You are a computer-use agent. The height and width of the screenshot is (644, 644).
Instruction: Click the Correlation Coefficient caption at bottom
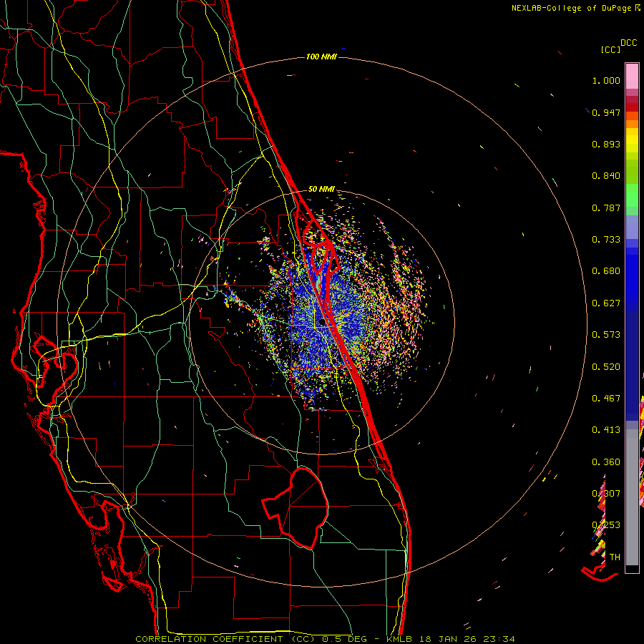point(326,639)
